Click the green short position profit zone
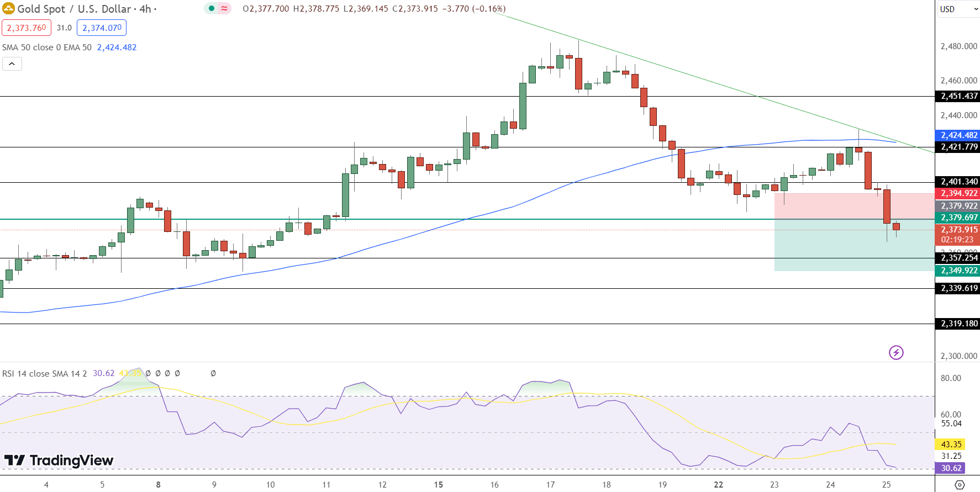 [854, 245]
